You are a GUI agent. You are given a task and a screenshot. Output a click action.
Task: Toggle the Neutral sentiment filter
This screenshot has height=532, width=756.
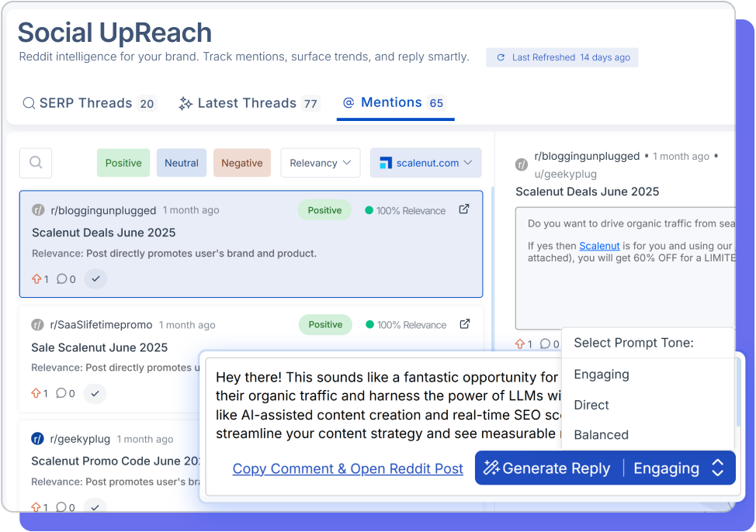(182, 163)
